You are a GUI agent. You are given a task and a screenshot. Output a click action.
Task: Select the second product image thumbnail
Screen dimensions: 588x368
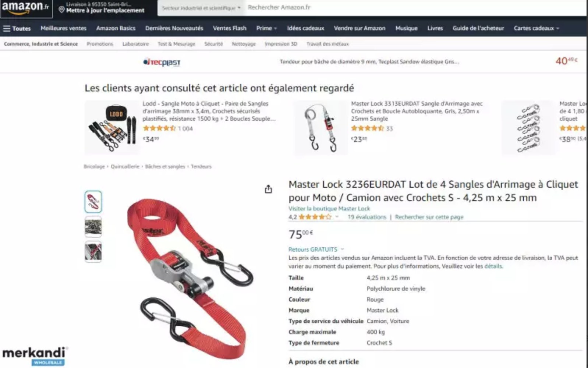point(93,227)
